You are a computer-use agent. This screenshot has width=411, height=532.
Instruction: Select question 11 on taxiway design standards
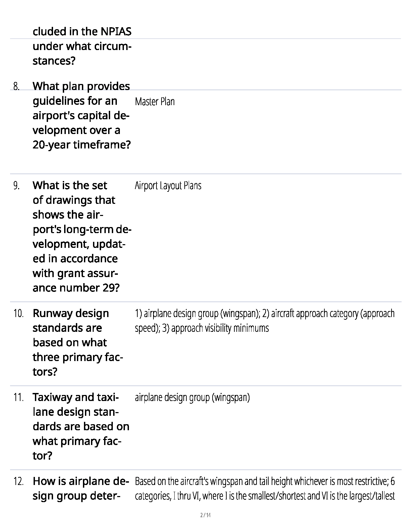pyautogui.click(x=81, y=426)
